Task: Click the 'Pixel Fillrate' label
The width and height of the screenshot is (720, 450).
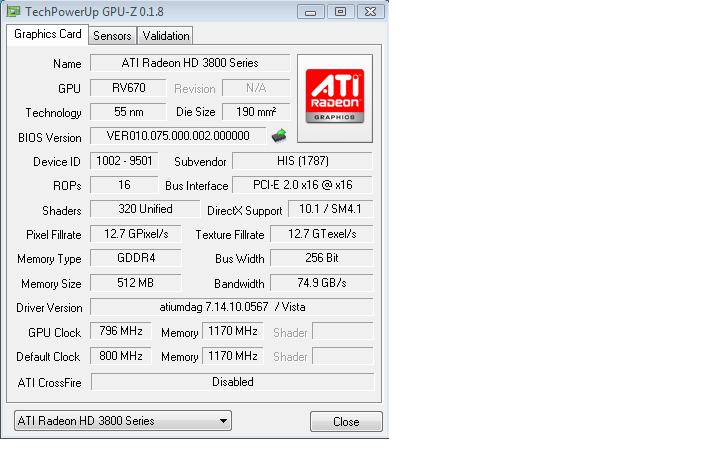Action: point(53,235)
